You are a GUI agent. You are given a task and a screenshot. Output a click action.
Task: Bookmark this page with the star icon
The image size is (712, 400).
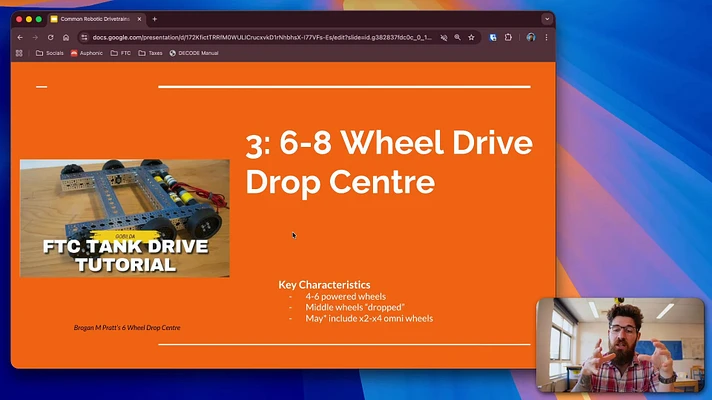pyautogui.click(x=471, y=38)
